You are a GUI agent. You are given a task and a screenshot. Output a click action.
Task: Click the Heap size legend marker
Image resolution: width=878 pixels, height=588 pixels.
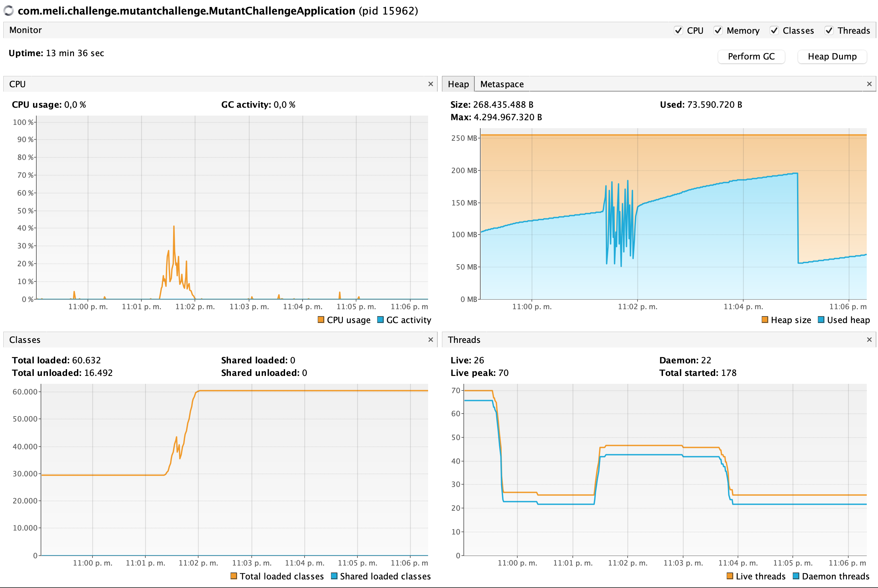[x=765, y=320]
